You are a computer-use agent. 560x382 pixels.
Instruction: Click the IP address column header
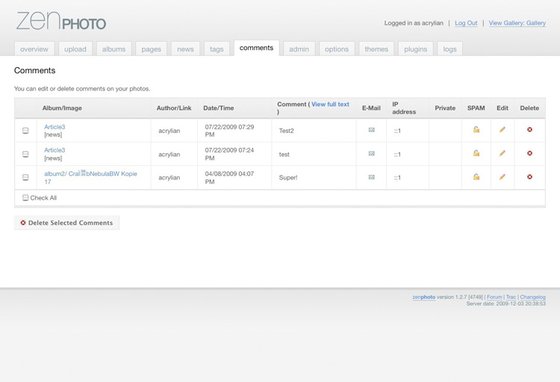404,108
